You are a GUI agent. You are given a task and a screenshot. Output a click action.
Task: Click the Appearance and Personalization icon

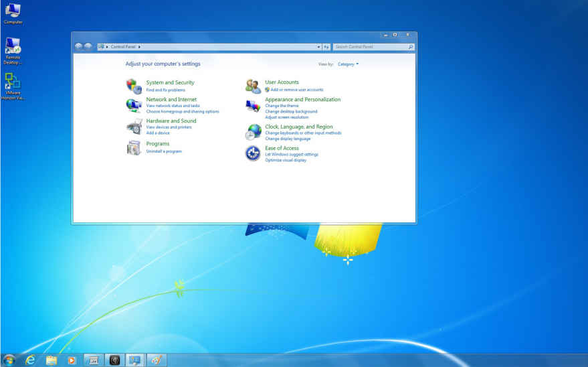[253, 106]
